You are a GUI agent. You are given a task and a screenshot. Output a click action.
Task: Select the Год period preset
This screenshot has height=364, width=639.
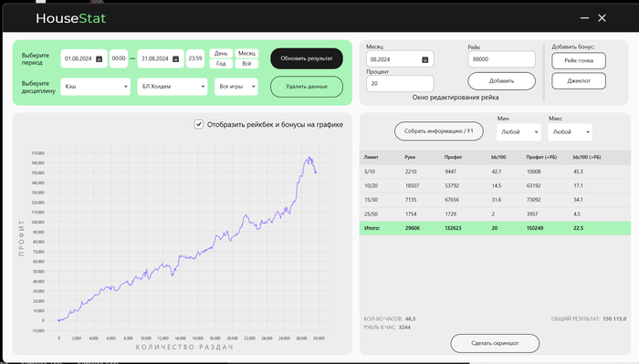(221, 64)
